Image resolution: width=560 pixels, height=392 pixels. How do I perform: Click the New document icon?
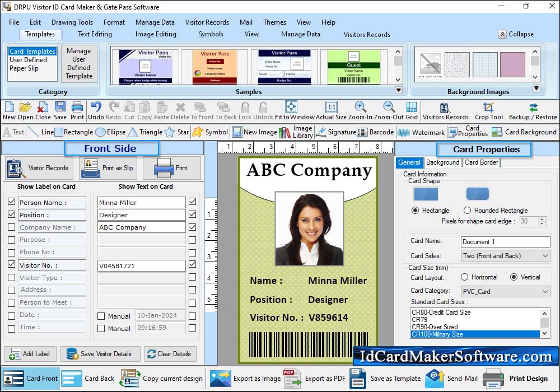click(10, 107)
